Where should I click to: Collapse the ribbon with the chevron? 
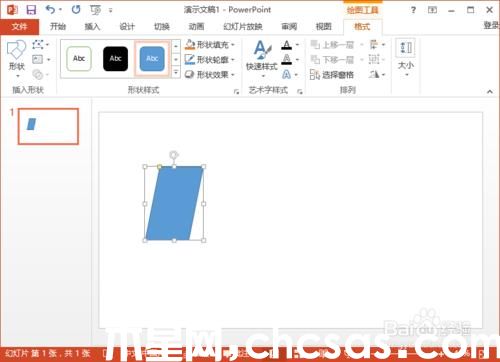click(x=490, y=91)
